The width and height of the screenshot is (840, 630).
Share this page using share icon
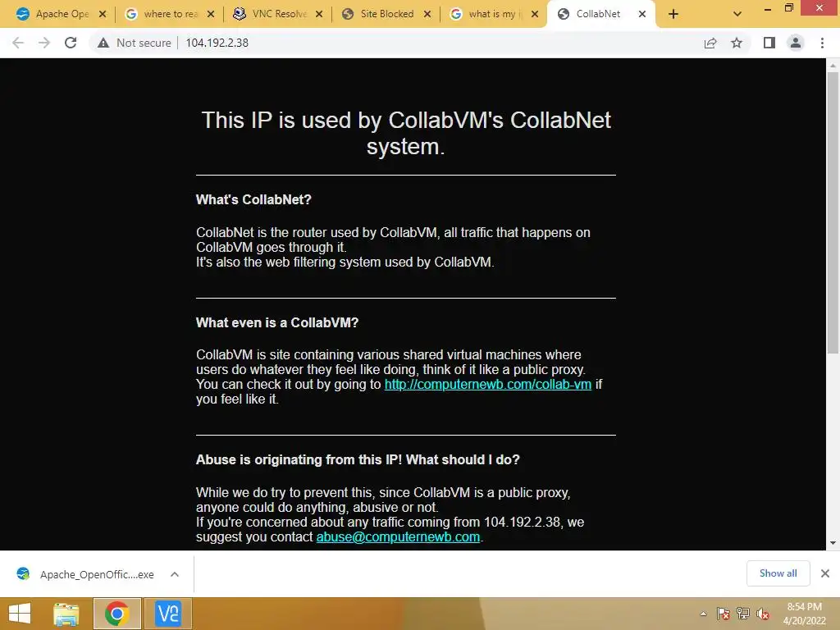710,43
